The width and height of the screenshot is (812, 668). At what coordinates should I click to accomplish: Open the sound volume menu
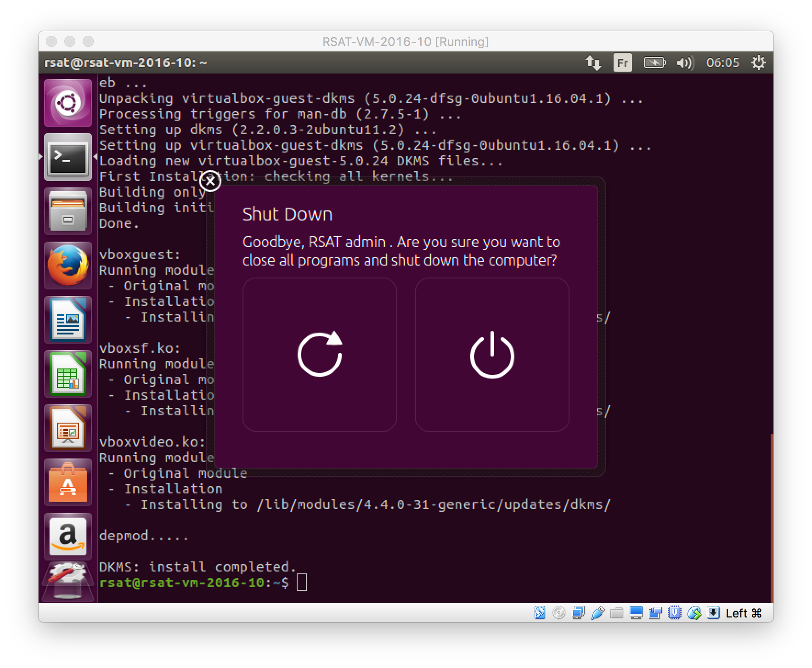coord(685,62)
